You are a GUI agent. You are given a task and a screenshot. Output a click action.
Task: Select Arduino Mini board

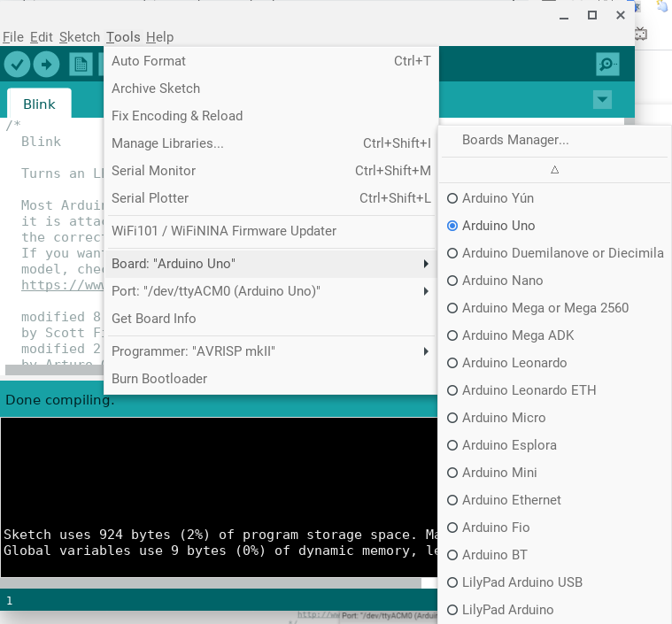coord(554,473)
